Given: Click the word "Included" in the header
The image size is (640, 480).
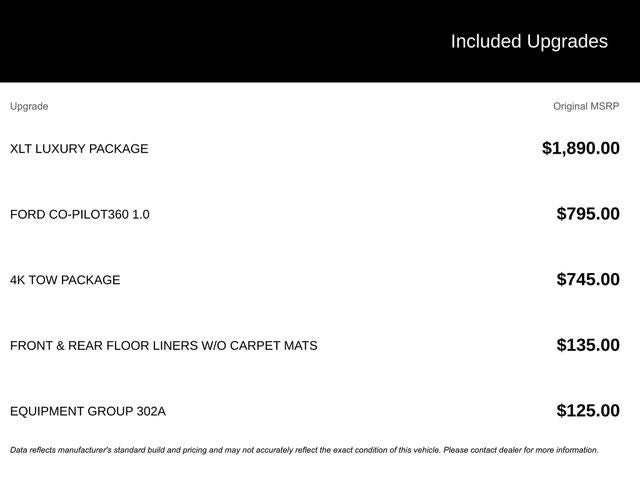Looking at the screenshot, I should [486, 41].
